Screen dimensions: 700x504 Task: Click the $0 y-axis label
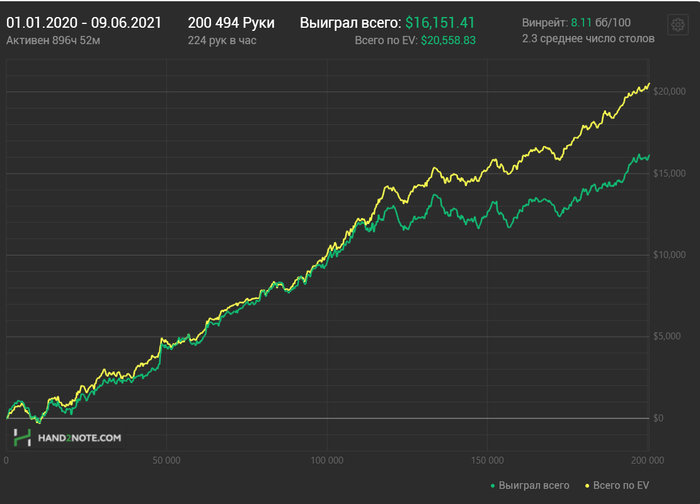pos(658,418)
